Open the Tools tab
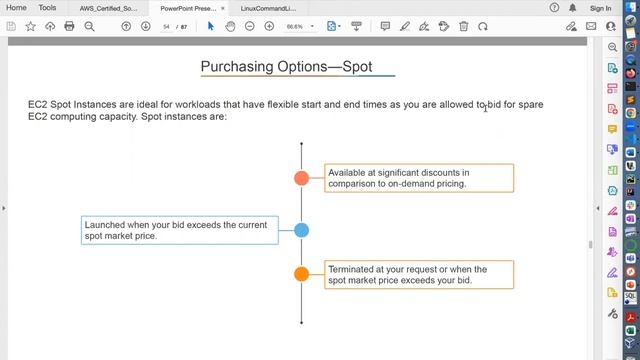 tap(47, 8)
